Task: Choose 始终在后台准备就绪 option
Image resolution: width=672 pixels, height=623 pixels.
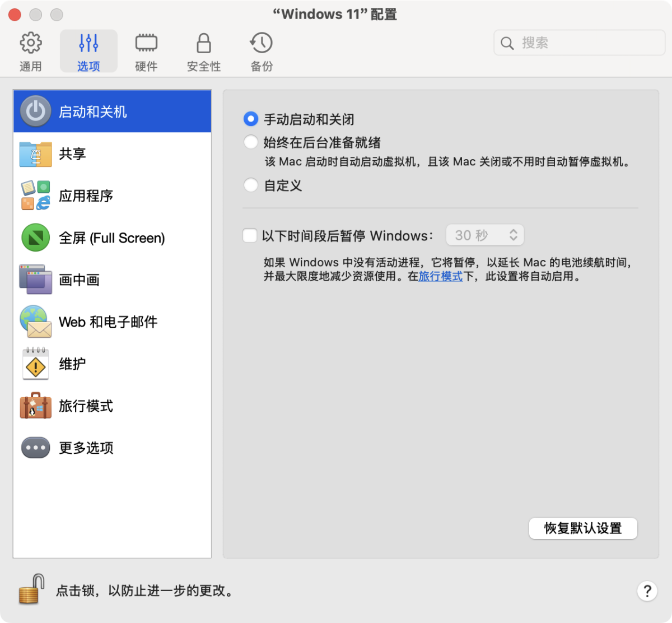Action: pyautogui.click(x=251, y=142)
